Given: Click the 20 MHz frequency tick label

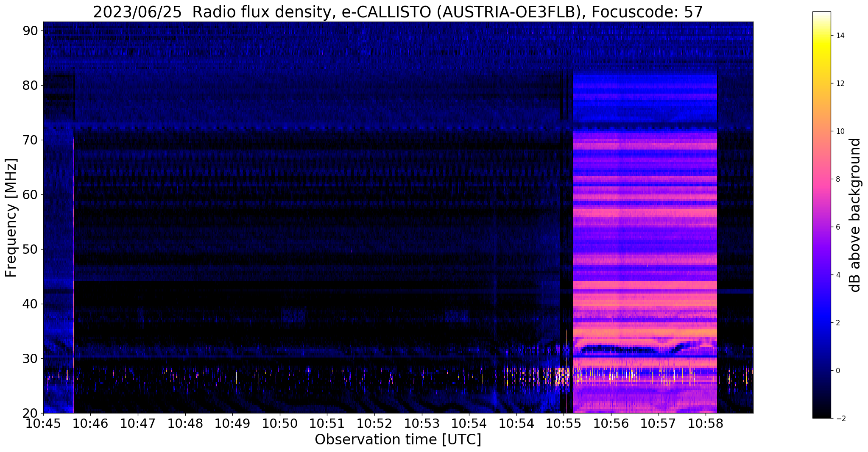Looking at the screenshot, I should point(31,413).
